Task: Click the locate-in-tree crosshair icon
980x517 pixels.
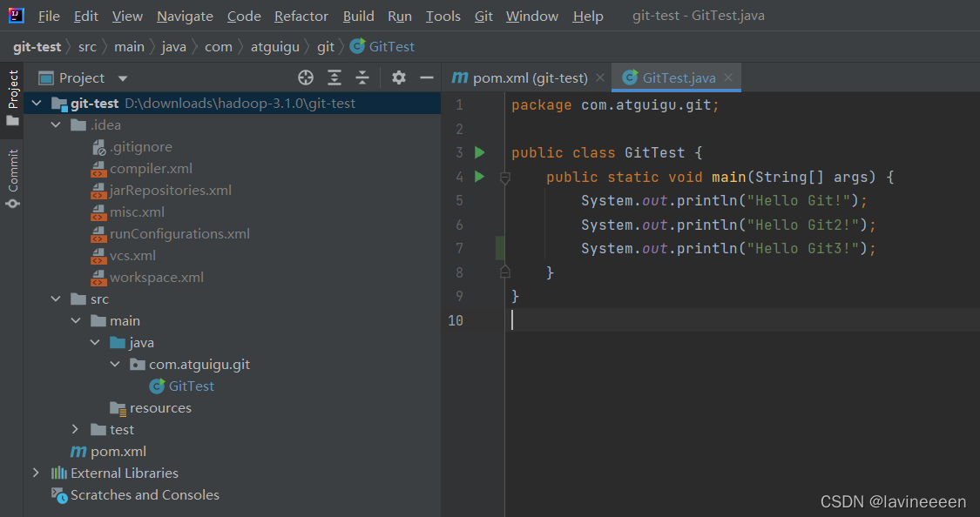Action: (306, 77)
